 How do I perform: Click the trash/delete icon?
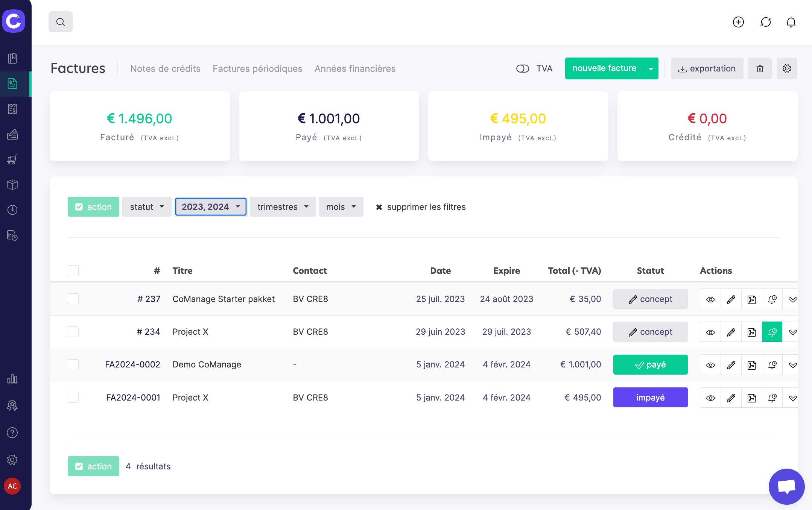(760, 68)
